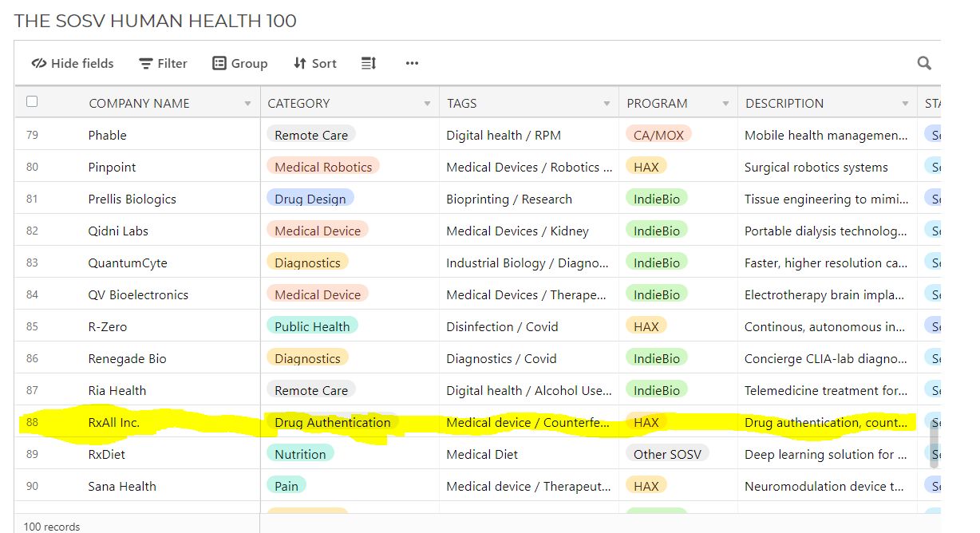
Task: Click the Surgical robotics systems description
Action: (828, 167)
